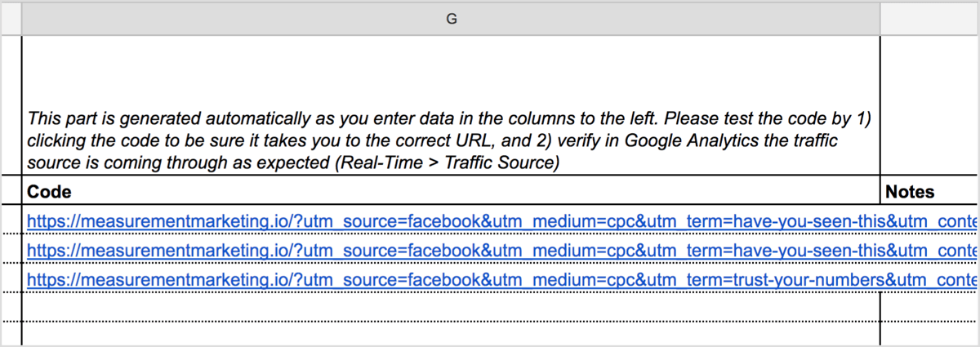Select the unlabeled column header after G
Screen dimensions: 980x347
pos(929,18)
